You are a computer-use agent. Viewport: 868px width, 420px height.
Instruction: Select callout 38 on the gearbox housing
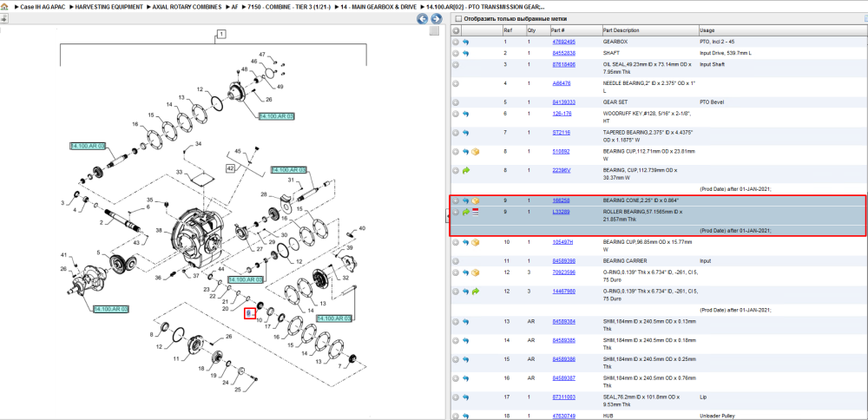(159, 231)
